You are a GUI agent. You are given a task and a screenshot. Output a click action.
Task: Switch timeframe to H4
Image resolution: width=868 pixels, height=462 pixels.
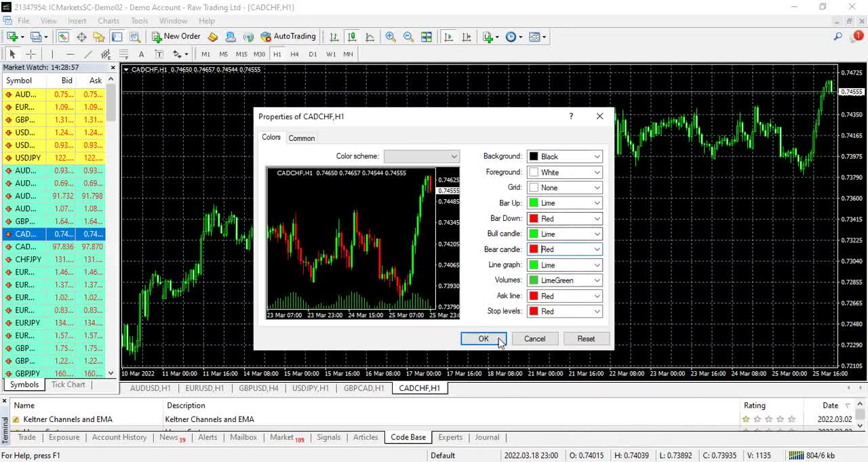tap(294, 54)
